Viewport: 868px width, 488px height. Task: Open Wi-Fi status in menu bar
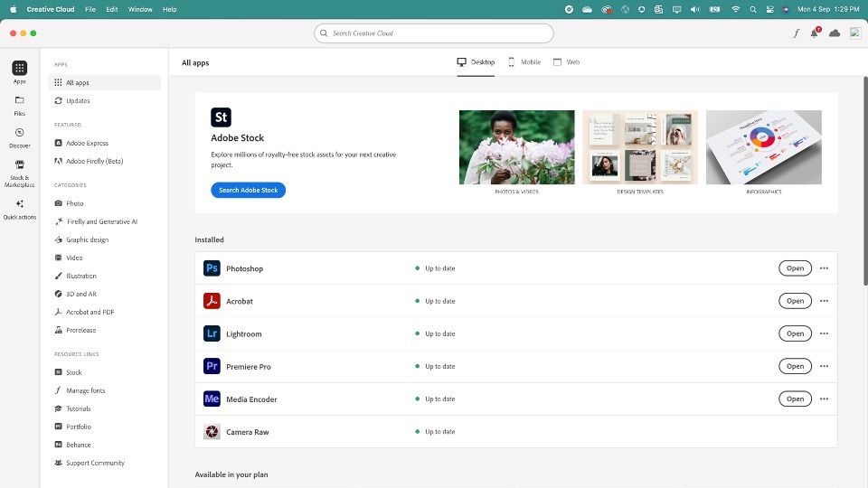(x=735, y=9)
